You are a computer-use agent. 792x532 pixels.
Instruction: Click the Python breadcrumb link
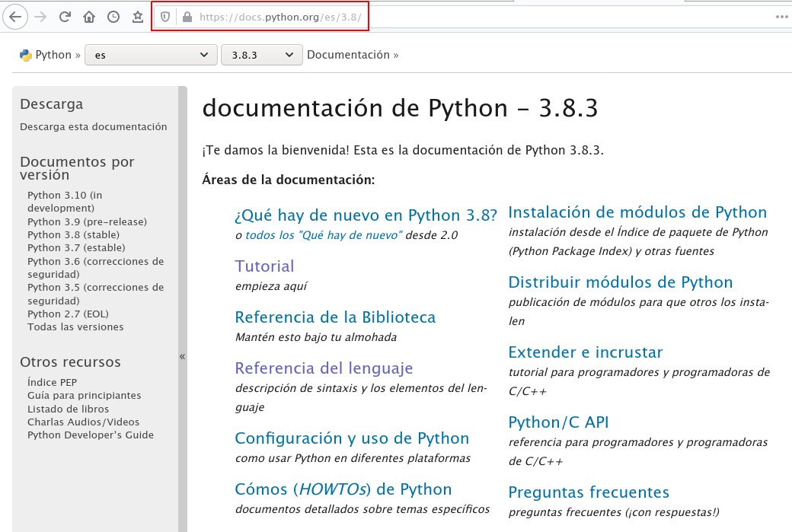click(x=53, y=55)
